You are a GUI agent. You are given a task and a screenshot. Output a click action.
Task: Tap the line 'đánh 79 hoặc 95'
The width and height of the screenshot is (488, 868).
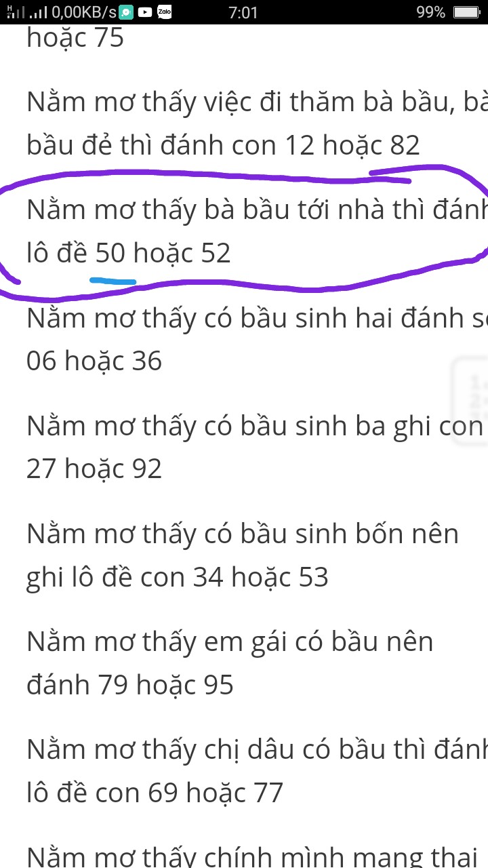coord(130,685)
